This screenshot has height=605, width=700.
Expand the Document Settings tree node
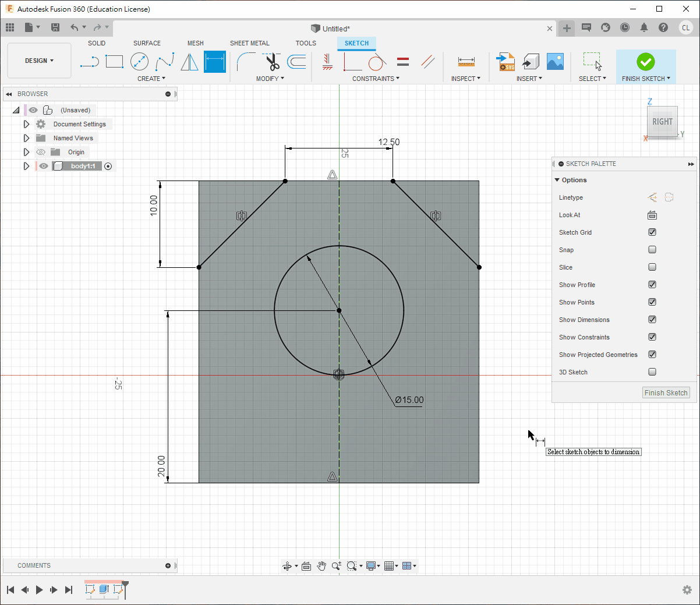pos(26,124)
